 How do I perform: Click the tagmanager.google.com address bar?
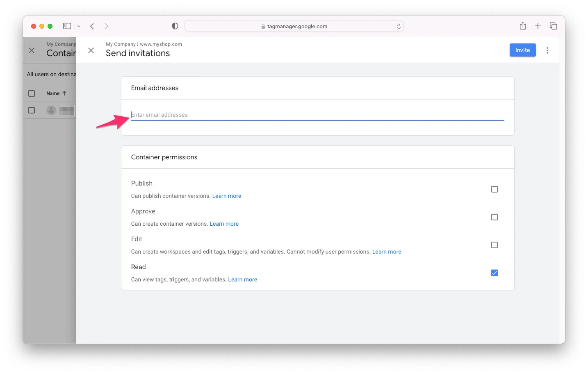pos(294,26)
